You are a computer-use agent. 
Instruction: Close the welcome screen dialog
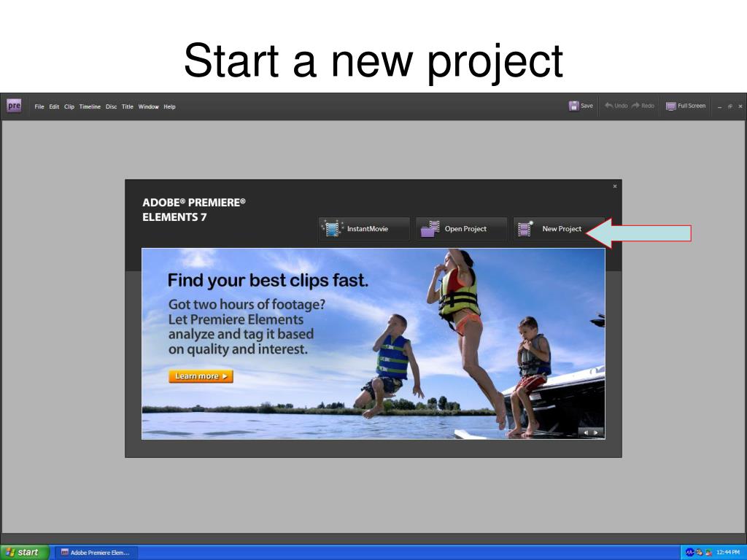[x=614, y=186]
